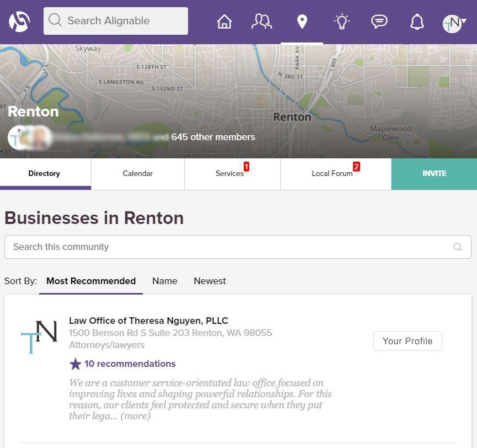
Task: Click the TN law office logo
Action: pyautogui.click(x=39, y=337)
